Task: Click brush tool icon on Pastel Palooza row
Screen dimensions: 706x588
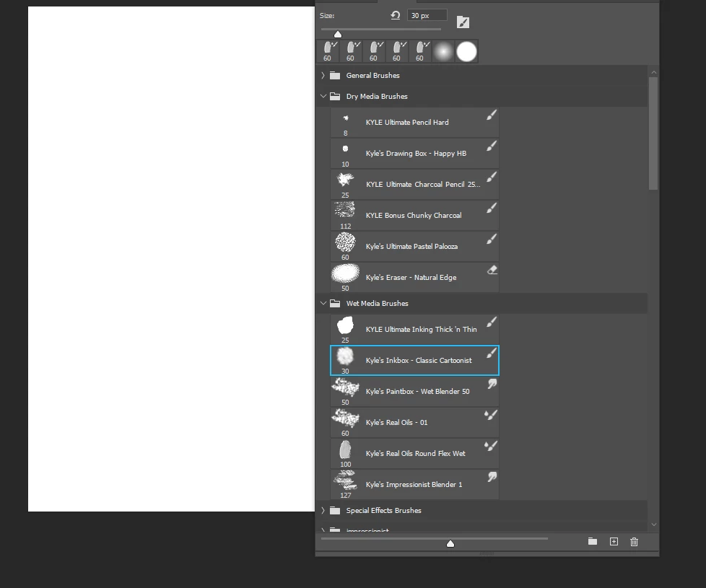Action: pos(492,239)
